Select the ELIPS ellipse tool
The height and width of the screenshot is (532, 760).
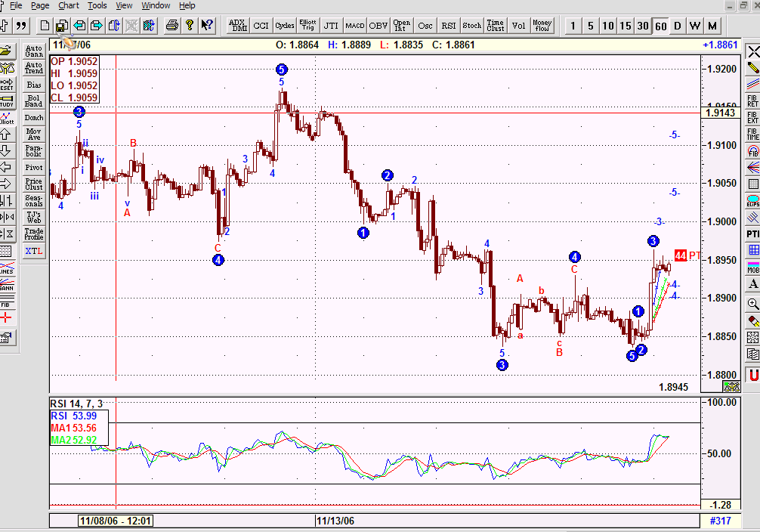[752, 201]
